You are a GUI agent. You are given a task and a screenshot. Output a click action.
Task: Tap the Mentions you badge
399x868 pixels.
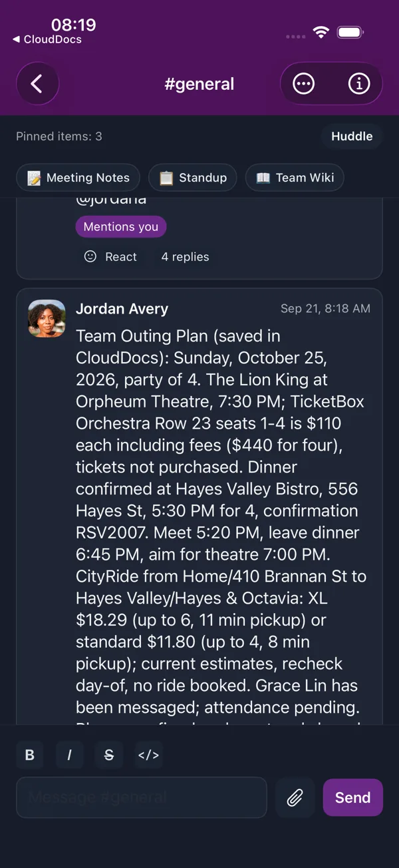(x=121, y=227)
